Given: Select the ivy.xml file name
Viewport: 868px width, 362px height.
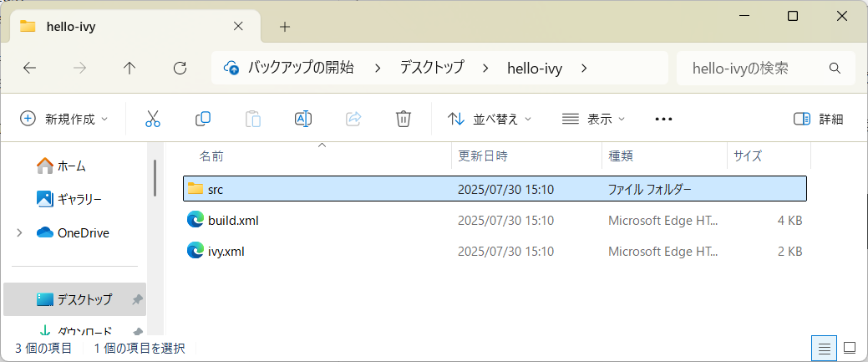Looking at the screenshot, I should coord(226,251).
